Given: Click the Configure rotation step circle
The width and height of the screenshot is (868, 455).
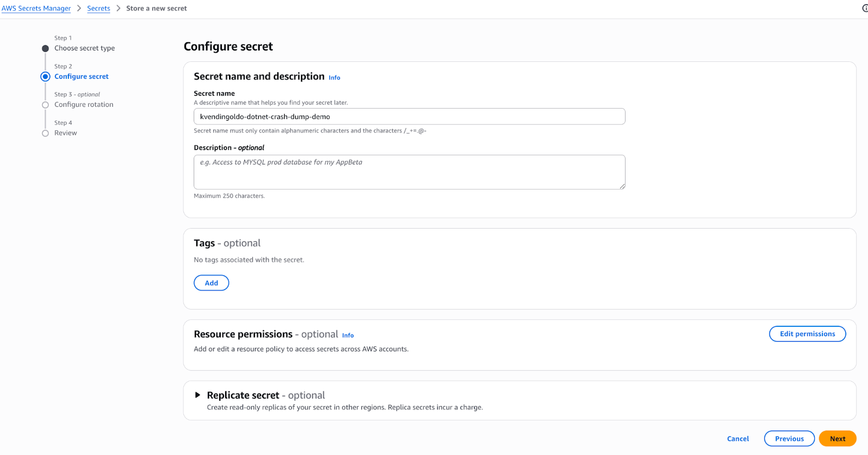Looking at the screenshot, I should click(46, 105).
